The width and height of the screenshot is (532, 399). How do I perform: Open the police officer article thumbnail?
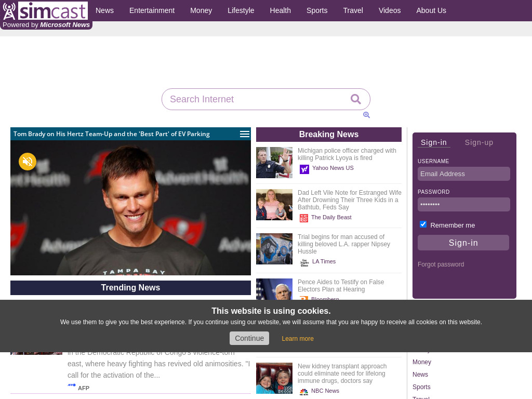click(274, 163)
